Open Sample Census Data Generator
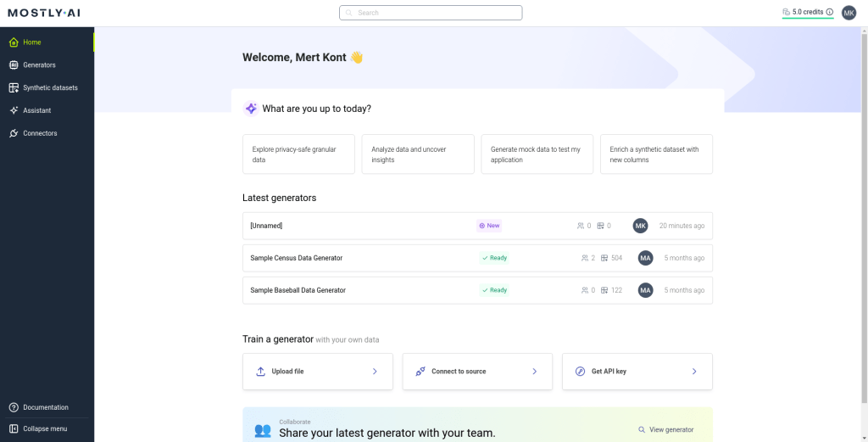868x442 pixels. (x=478, y=258)
